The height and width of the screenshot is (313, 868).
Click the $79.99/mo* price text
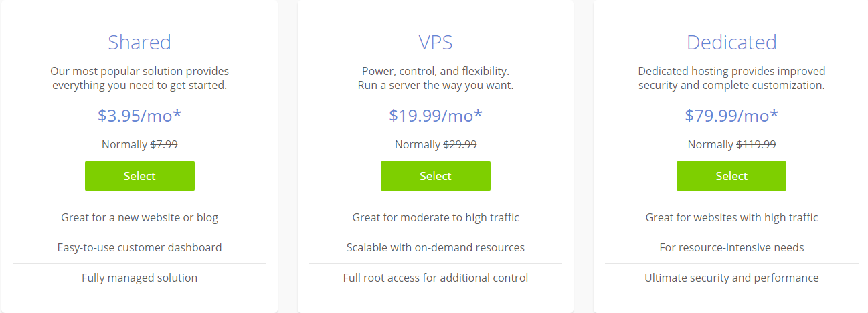click(731, 116)
